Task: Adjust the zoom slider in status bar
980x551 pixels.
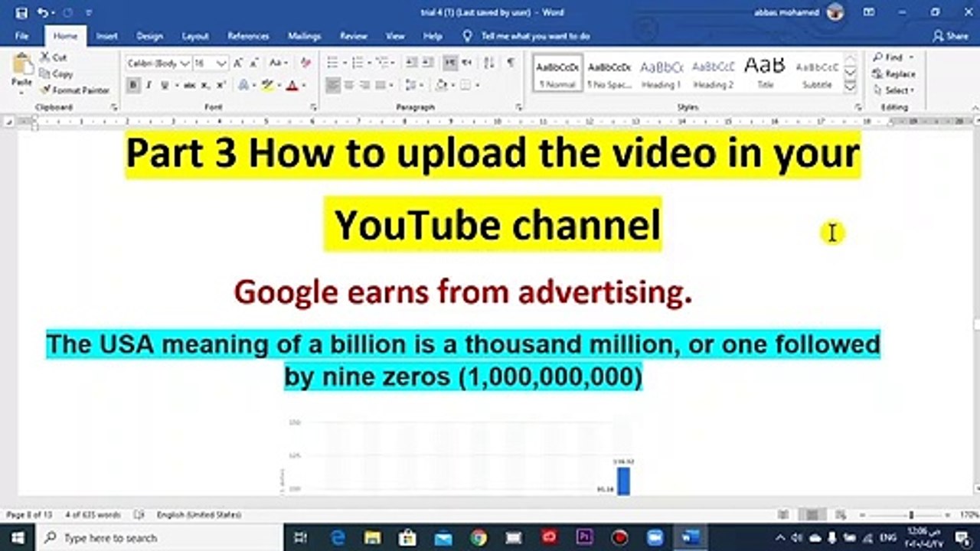Action: [x=910, y=515]
